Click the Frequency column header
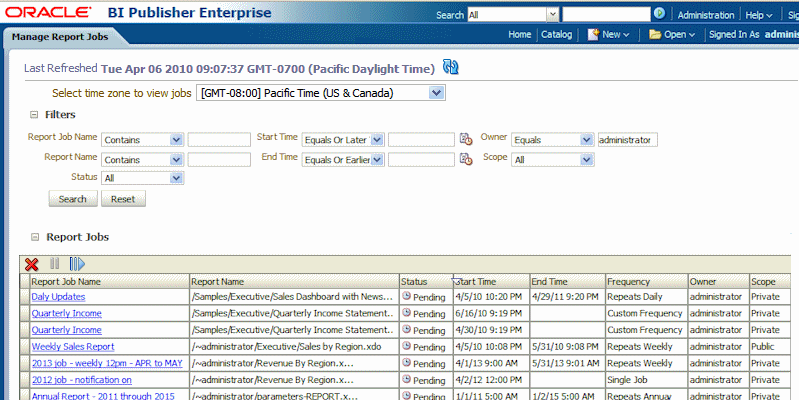The height and width of the screenshot is (400, 799). coord(647,281)
